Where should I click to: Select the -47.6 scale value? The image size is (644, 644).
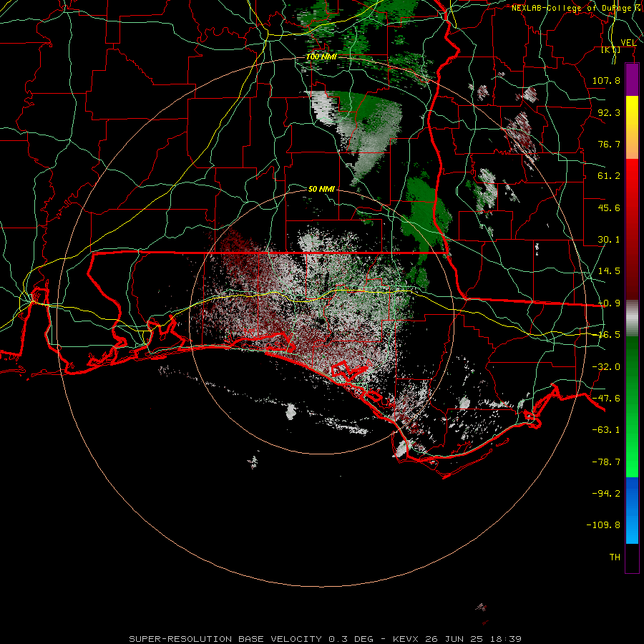tap(606, 399)
